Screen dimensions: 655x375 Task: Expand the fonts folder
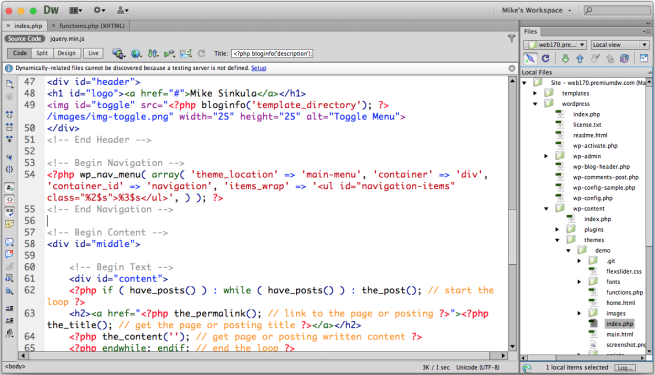click(579, 282)
